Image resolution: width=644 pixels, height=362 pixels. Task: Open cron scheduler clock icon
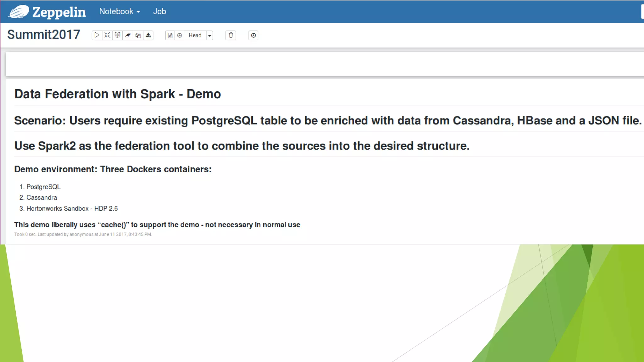point(253,35)
